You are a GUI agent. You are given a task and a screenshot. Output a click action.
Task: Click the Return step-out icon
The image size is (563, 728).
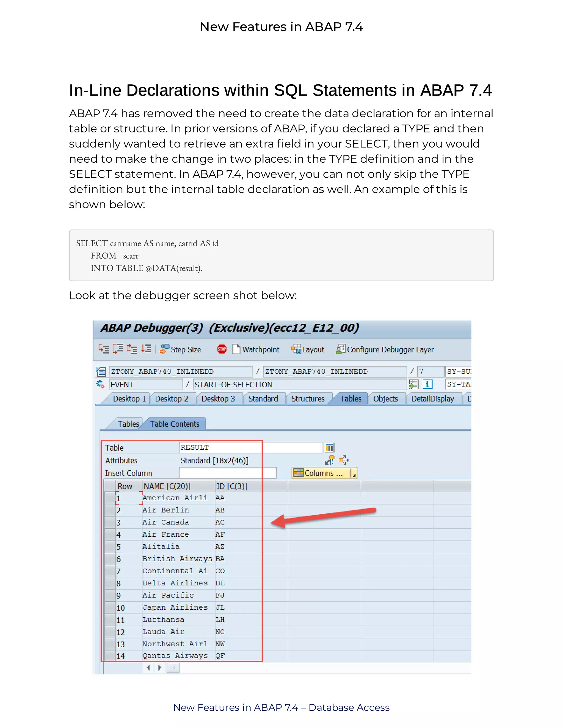coord(132,349)
